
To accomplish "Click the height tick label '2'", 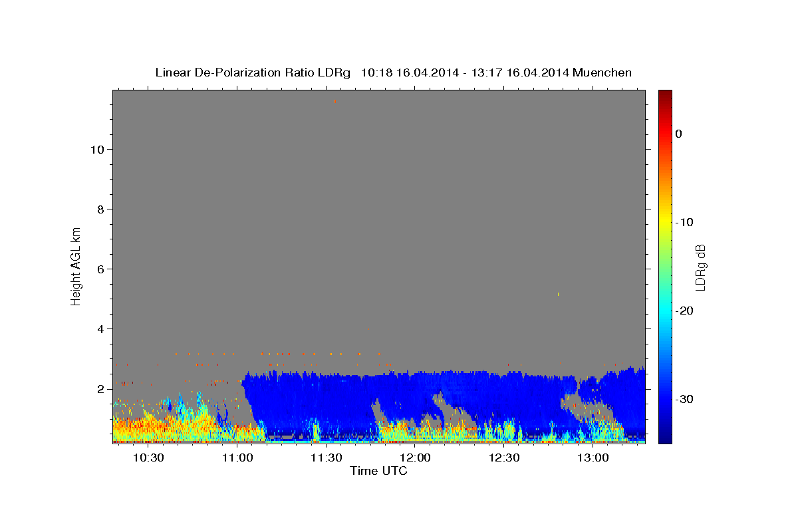I will [100, 389].
